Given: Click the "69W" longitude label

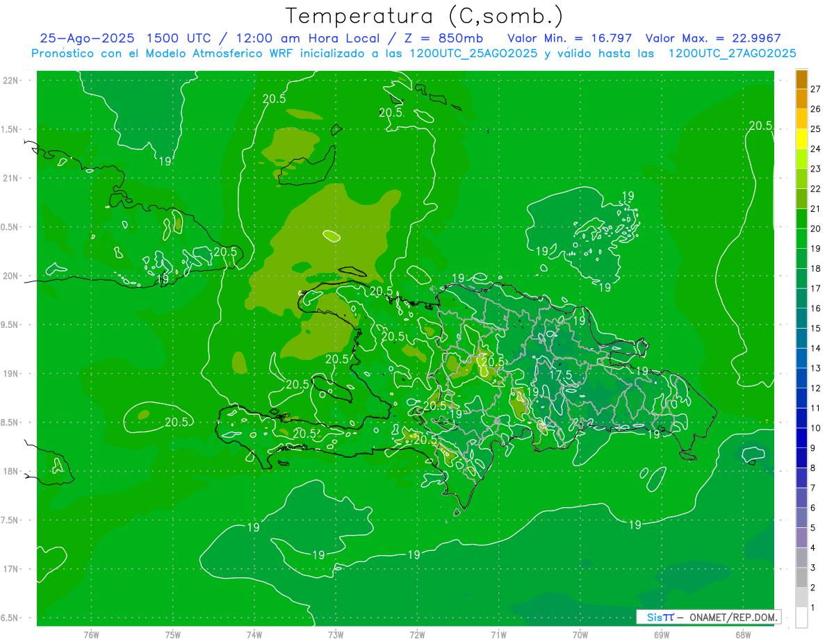Looking at the screenshot, I should tap(662, 634).
